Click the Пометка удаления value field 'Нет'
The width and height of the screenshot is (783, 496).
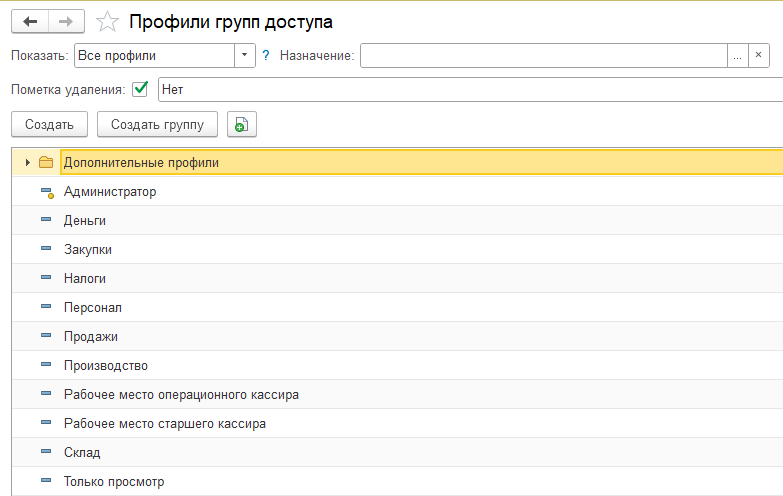coord(470,89)
